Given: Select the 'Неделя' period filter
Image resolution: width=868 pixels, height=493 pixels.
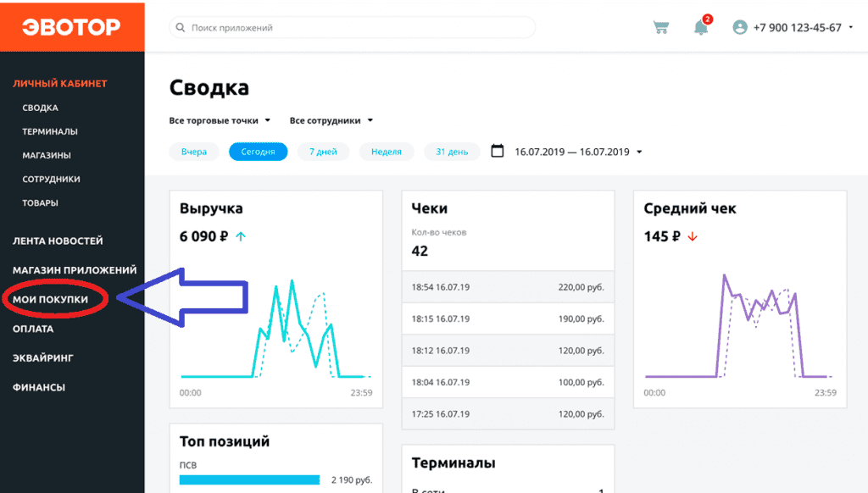Looking at the screenshot, I should [x=387, y=152].
